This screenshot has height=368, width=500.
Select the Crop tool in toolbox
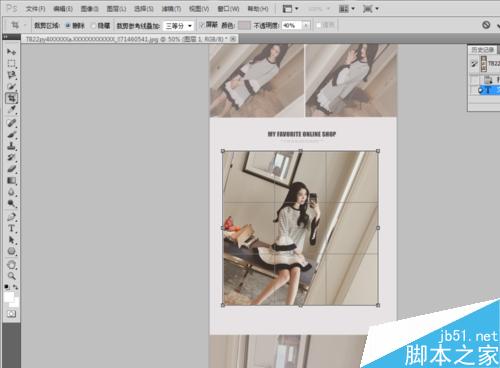11,98
